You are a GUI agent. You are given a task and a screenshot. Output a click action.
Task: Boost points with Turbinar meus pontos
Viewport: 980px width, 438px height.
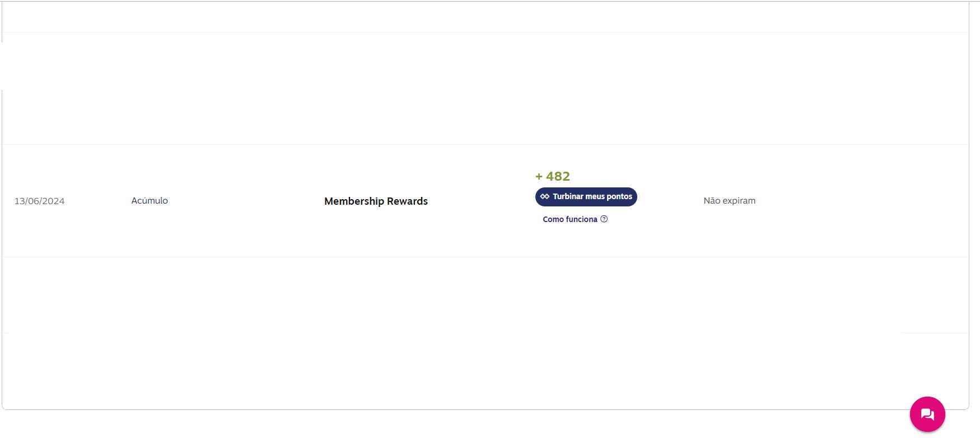[x=586, y=197]
